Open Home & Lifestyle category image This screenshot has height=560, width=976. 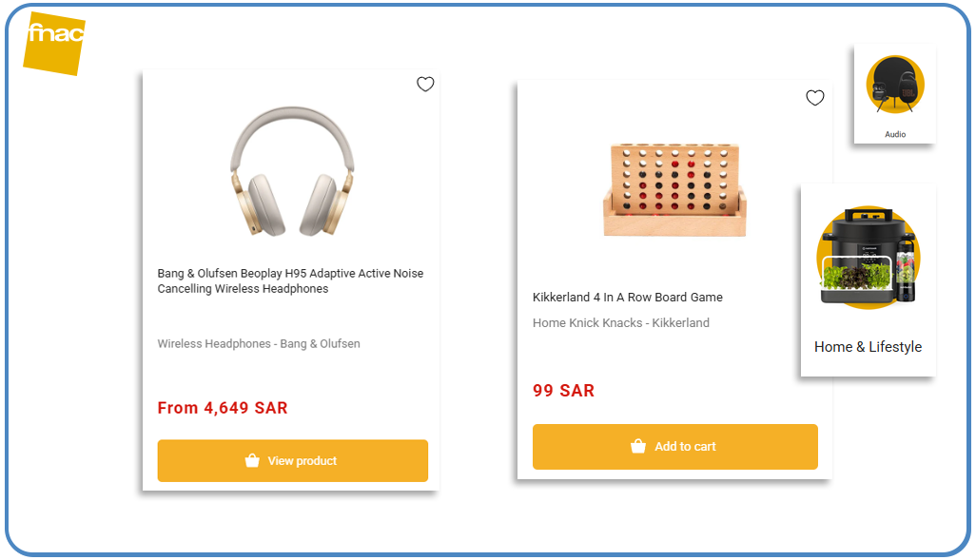(868, 258)
